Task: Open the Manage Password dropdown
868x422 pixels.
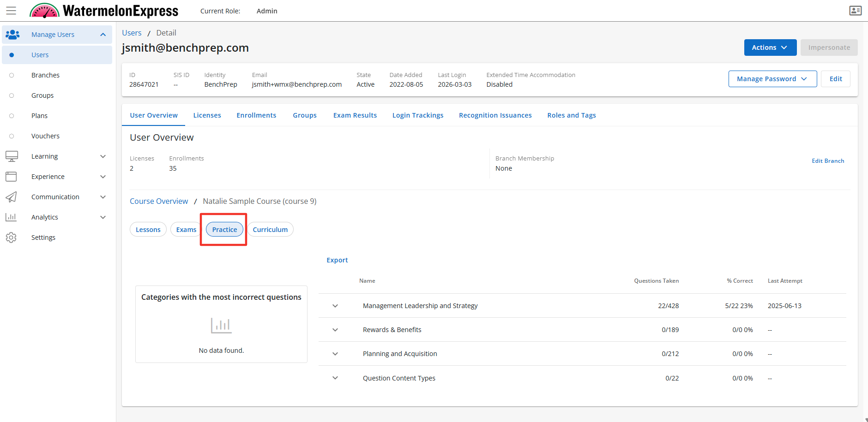Action: tap(772, 79)
